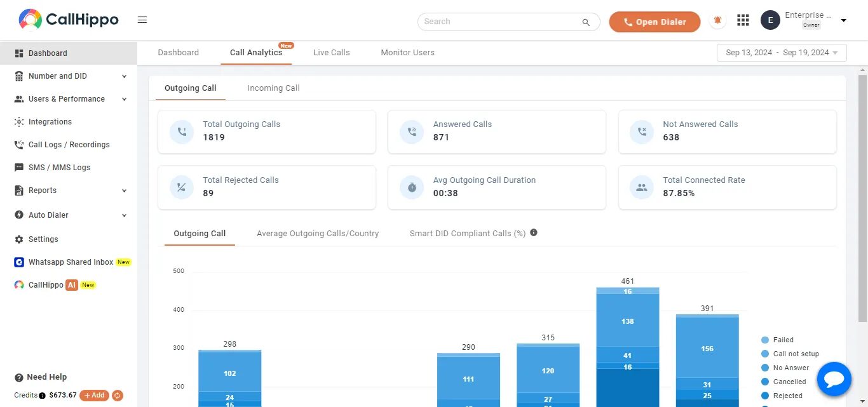Image resolution: width=868 pixels, height=407 pixels.
Task: Expand the Enterprise account dropdown
Action: 844,21
